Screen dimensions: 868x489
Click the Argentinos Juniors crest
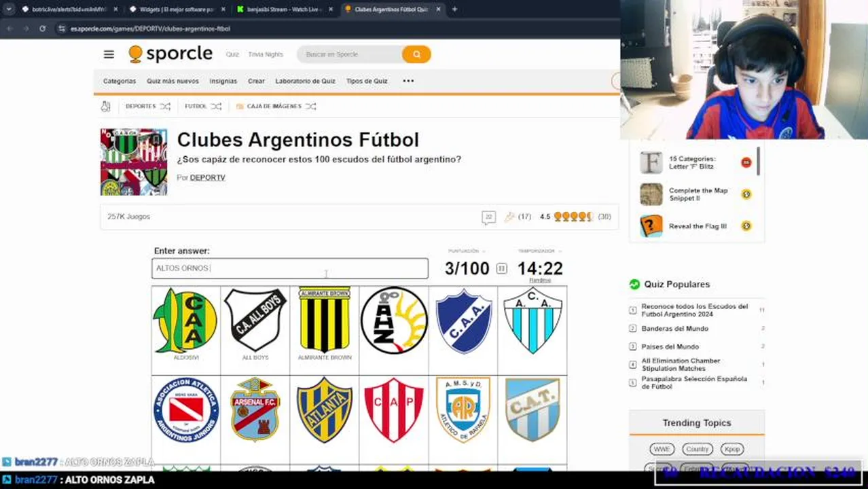[185, 410]
